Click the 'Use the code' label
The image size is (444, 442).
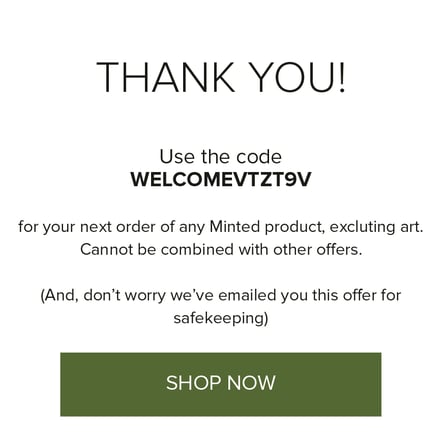pyautogui.click(x=220, y=157)
